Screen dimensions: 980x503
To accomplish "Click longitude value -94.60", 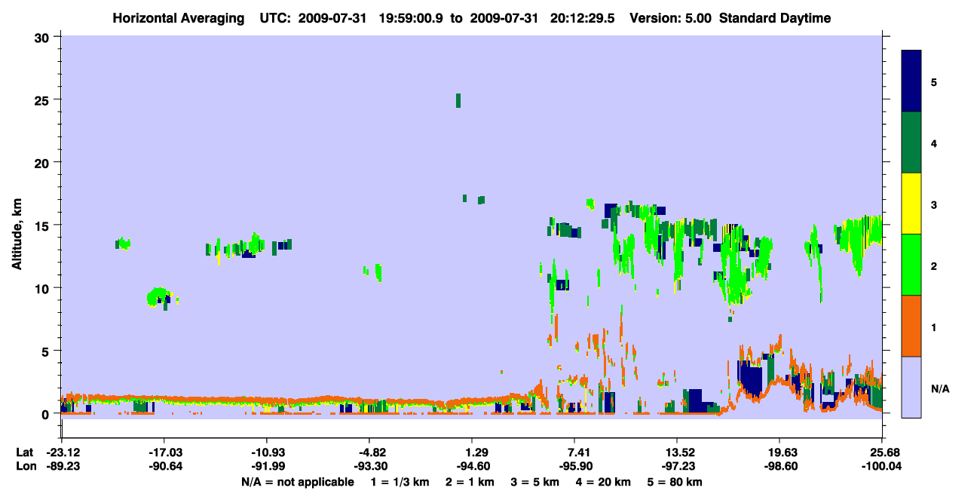I will pyautogui.click(x=472, y=466).
